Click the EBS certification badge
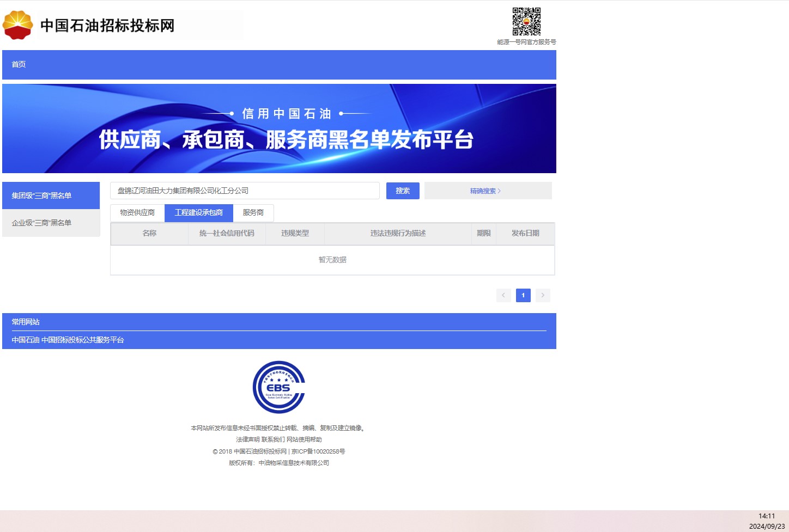Image resolution: width=789 pixels, height=532 pixels. [x=279, y=387]
